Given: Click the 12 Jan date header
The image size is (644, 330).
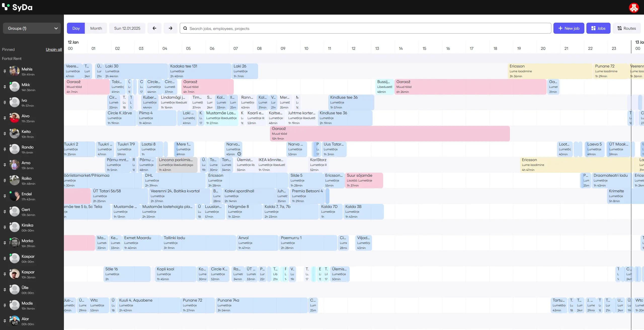Looking at the screenshot, I should click(x=73, y=42).
